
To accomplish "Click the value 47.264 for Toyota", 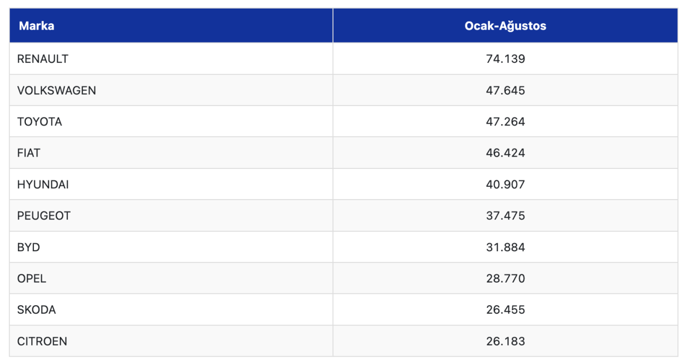I will pyautogui.click(x=505, y=121).
